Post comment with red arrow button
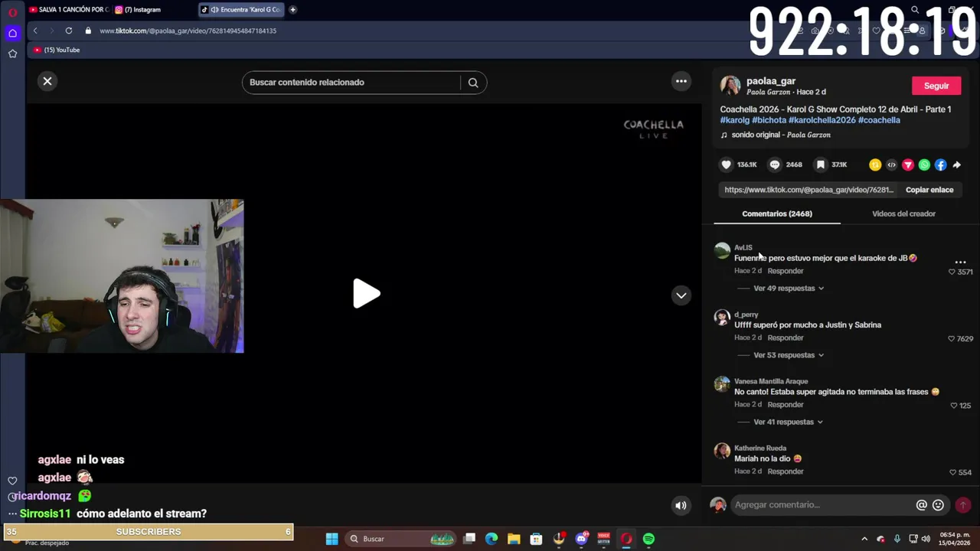The height and width of the screenshot is (551, 980). click(963, 505)
